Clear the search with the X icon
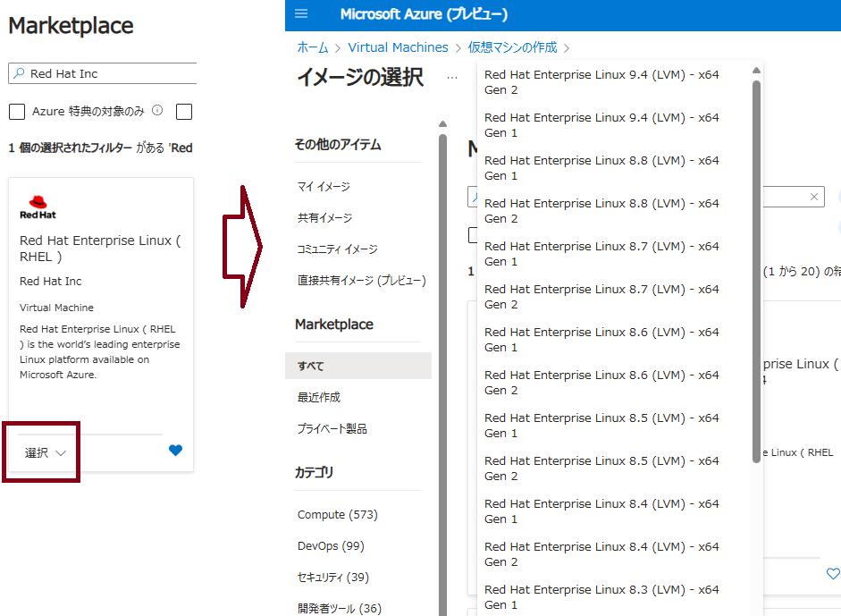 (x=813, y=197)
